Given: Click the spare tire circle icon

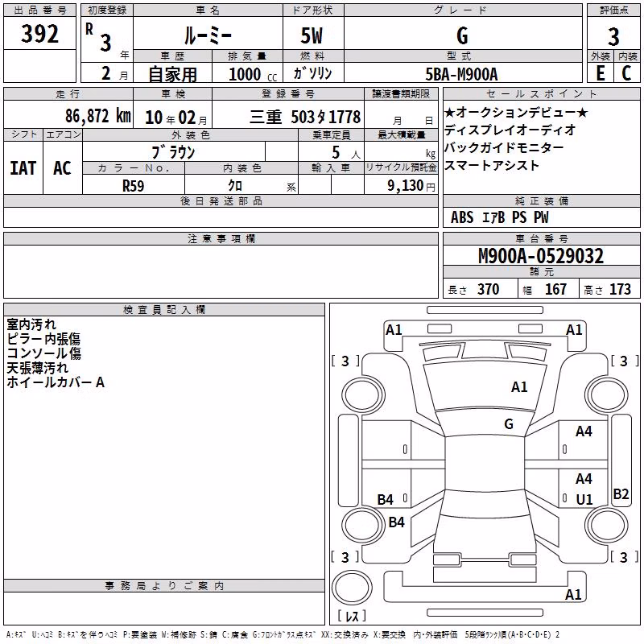Looking at the screenshot, I should point(352,588).
